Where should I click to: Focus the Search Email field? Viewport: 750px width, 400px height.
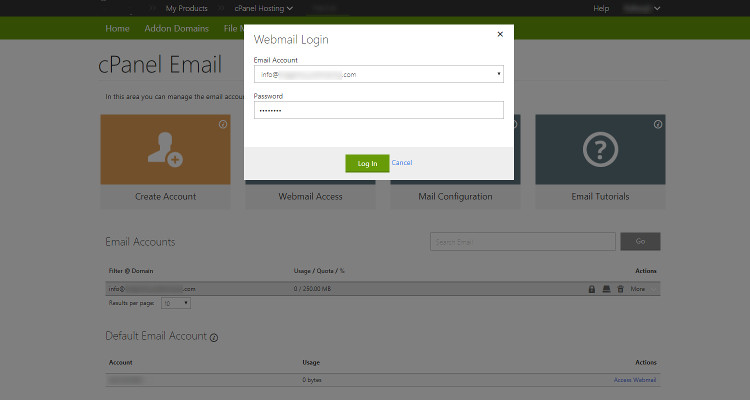(523, 242)
